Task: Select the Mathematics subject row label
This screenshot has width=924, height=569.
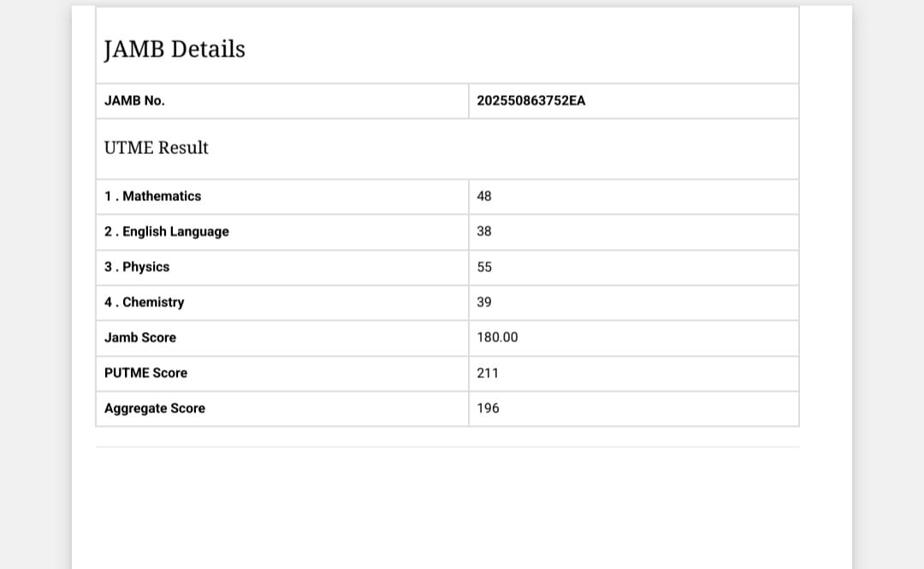Action: click(x=153, y=196)
